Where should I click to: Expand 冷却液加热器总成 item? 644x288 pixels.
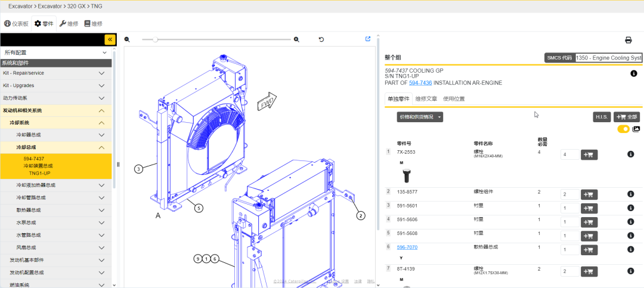tap(56, 185)
